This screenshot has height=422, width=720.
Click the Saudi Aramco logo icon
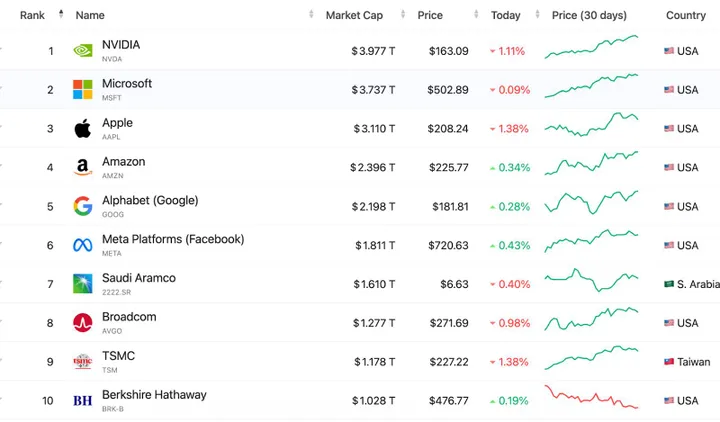click(83, 284)
